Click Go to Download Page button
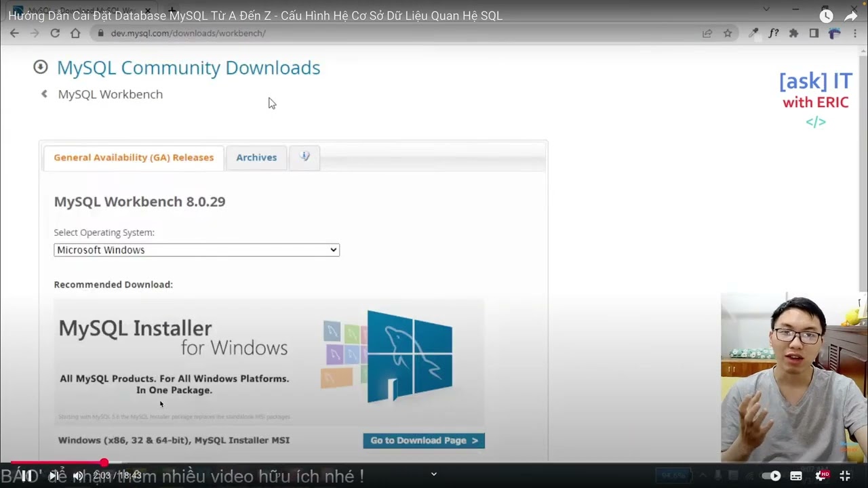868x488 pixels. (424, 441)
